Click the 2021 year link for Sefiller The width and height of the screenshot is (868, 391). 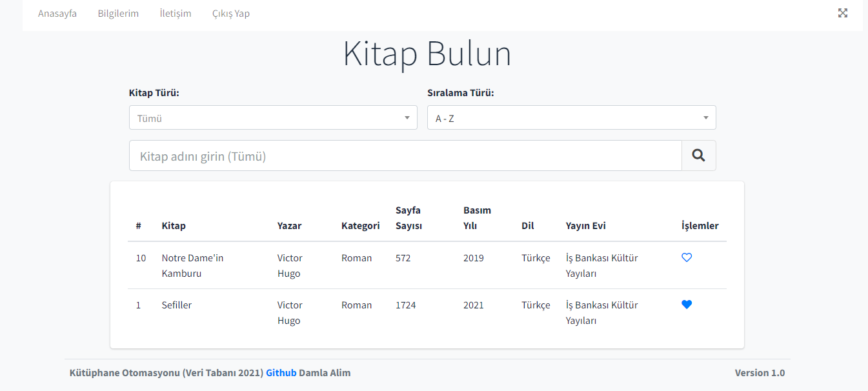point(474,305)
